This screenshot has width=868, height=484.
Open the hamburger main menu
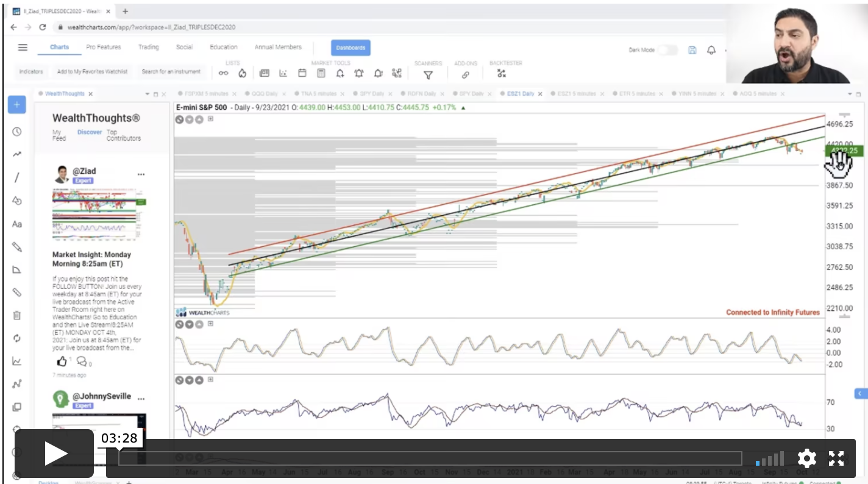coord(23,48)
